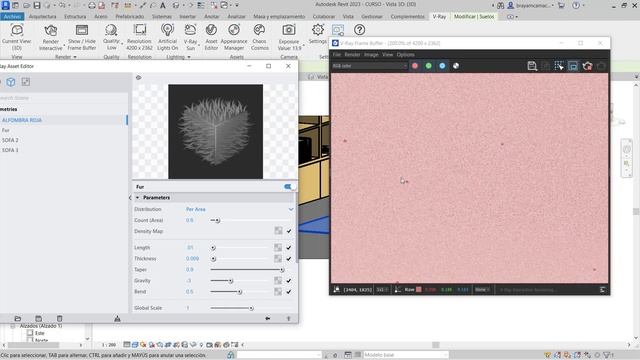Click the Current View (3D) icon
640x360 pixels.
coord(17,31)
